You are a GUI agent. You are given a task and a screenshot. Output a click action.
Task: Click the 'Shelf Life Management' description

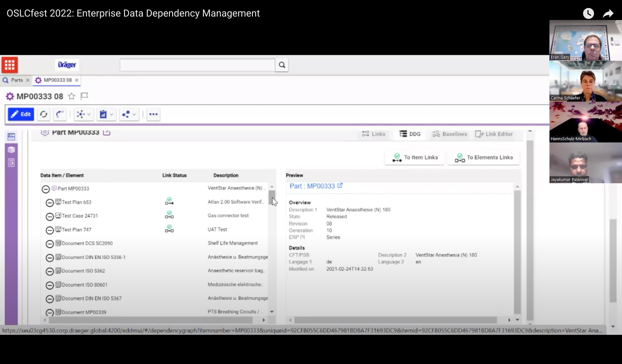233,243
